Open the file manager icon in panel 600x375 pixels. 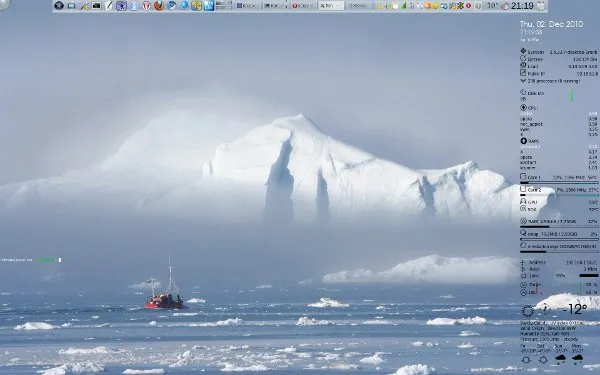point(134,6)
